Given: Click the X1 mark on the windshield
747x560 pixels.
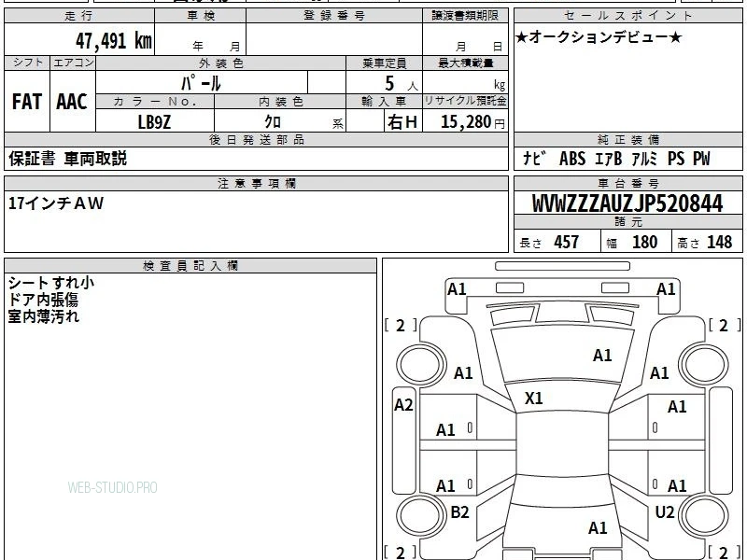Looking at the screenshot, I should [533, 399].
